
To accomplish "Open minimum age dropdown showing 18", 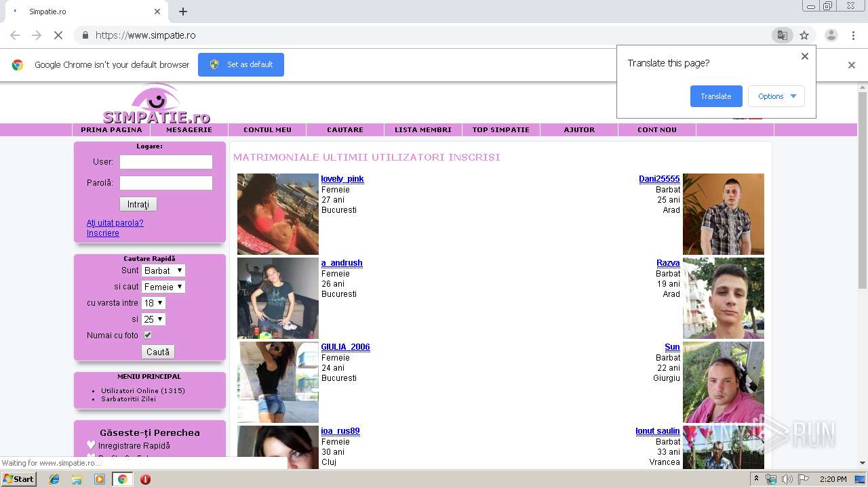I will 153,303.
